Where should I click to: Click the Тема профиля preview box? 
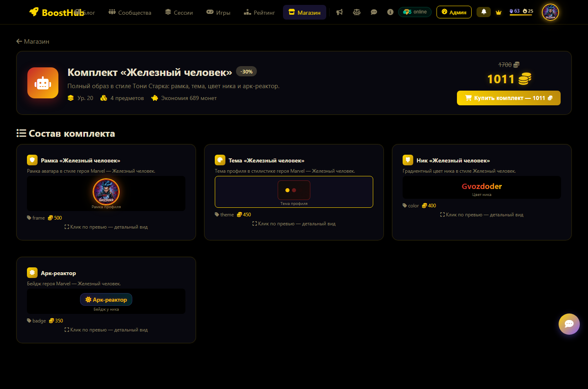[x=294, y=192]
